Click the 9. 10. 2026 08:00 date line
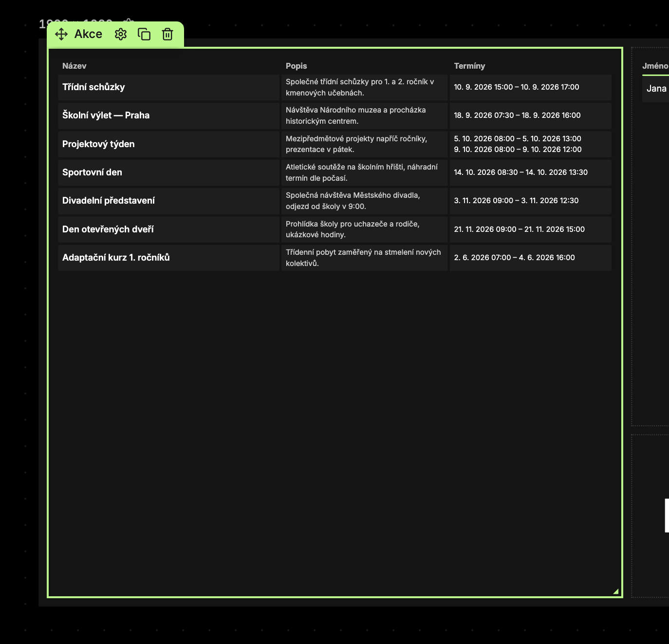Image resolution: width=669 pixels, height=644 pixels. coord(518,150)
